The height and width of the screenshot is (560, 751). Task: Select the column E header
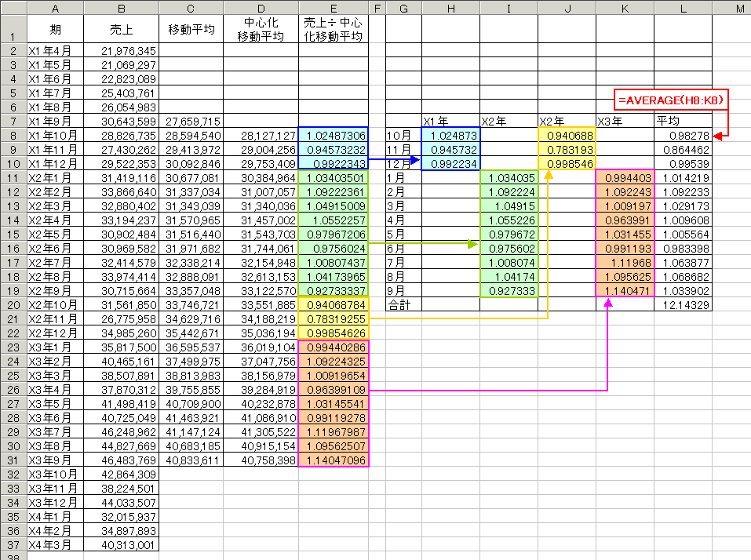[334, 8]
